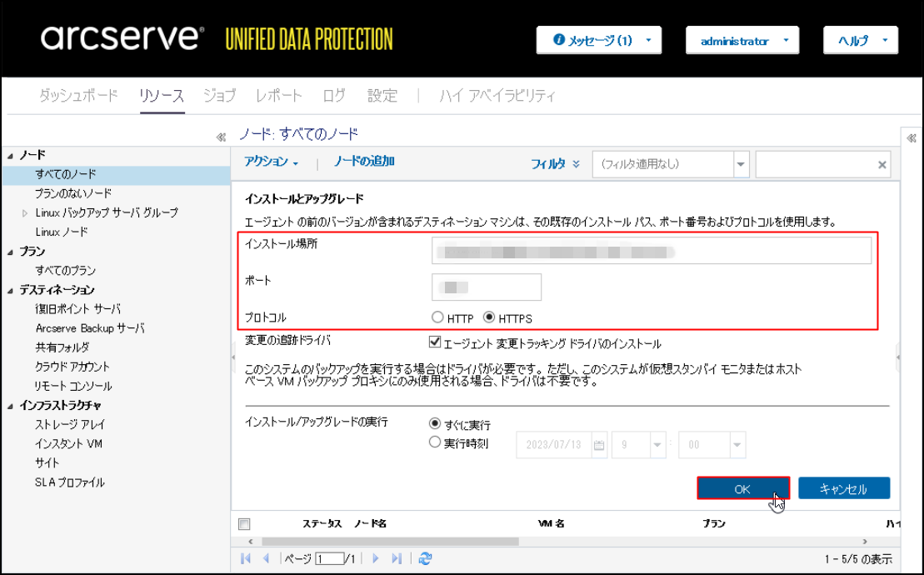The height and width of the screenshot is (575, 924).
Task: Click the info icon in messages button
Action: (558, 39)
